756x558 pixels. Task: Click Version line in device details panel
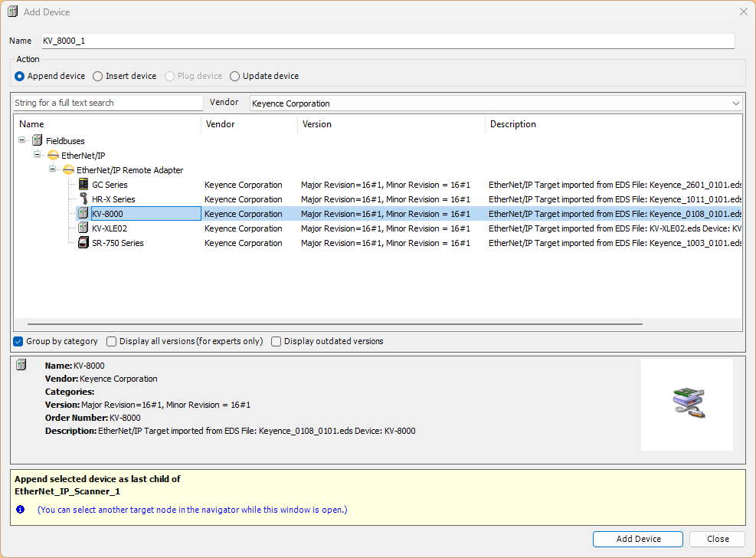148,405
